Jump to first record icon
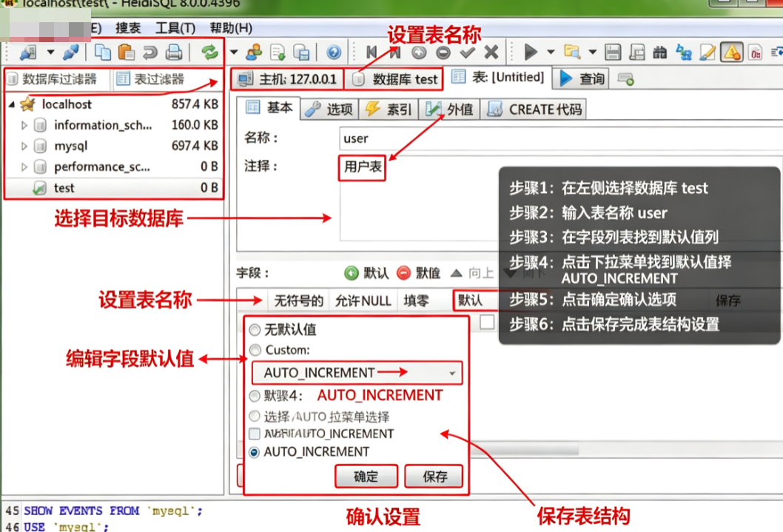 372,52
